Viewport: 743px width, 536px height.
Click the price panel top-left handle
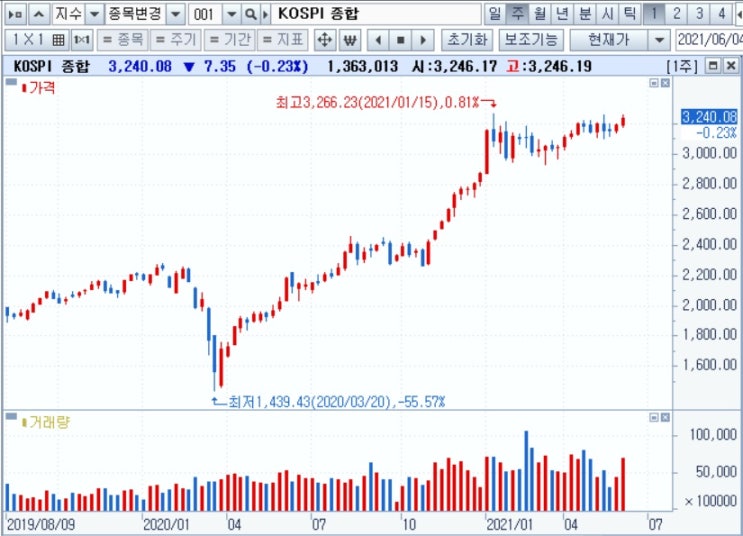pos(11,82)
